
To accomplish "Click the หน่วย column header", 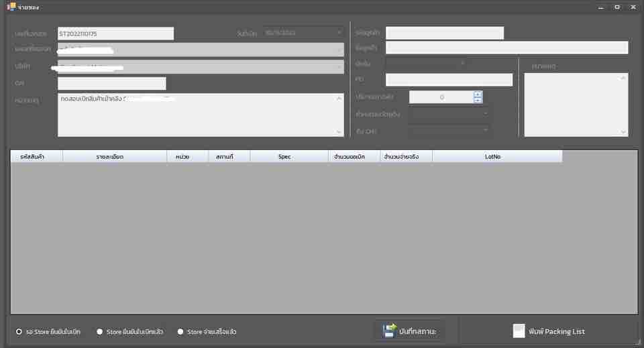I will (188, 156).
